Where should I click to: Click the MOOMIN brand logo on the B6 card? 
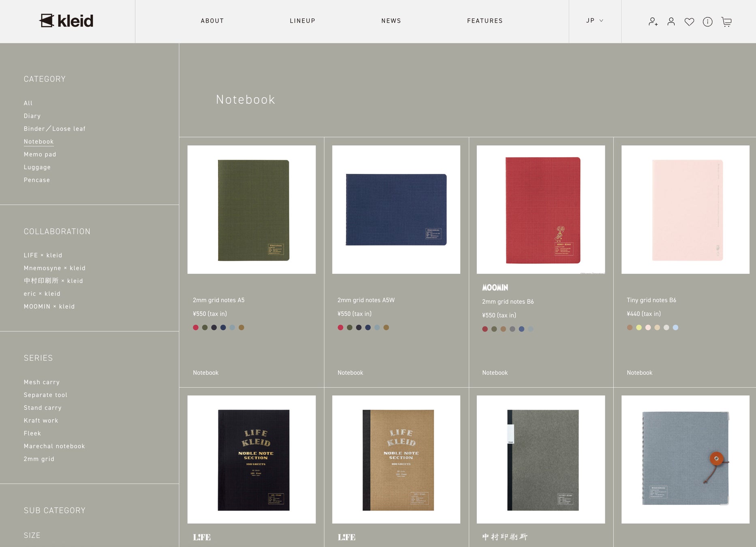pos(495,288)
